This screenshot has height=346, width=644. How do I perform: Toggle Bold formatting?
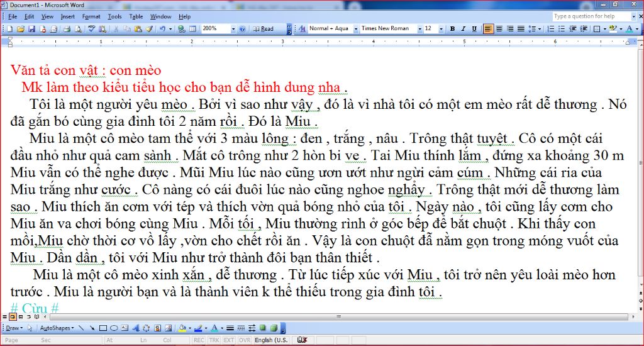point(452,29)
